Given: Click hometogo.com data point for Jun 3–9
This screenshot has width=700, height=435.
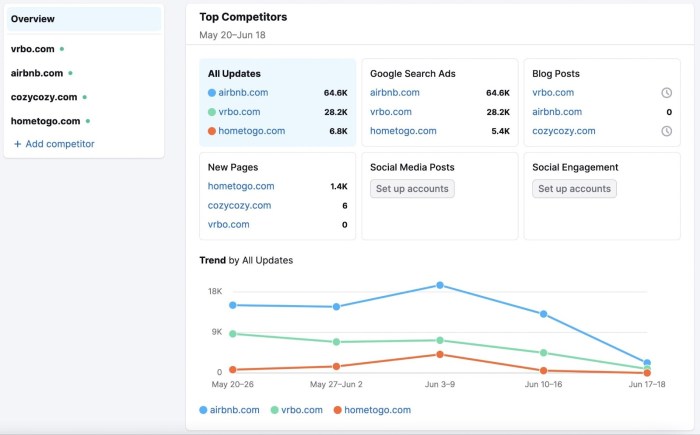Looking at the screenshot, I should [x=440, y=354].
